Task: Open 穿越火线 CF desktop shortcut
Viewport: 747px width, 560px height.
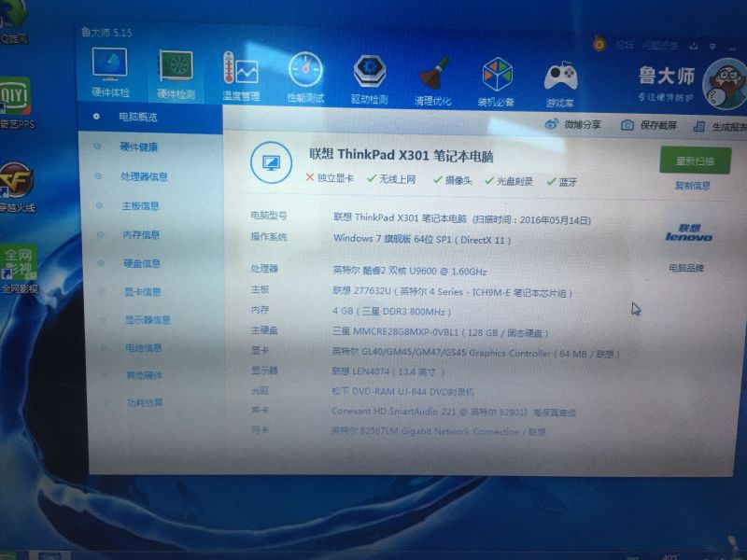Action: (x=17, y=187)
